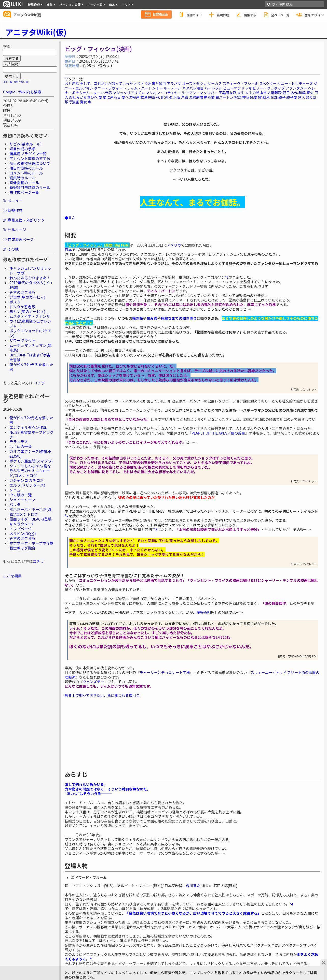
Task: Expand the ≫ メニュー sidebar section
Action: pos(12,201)
